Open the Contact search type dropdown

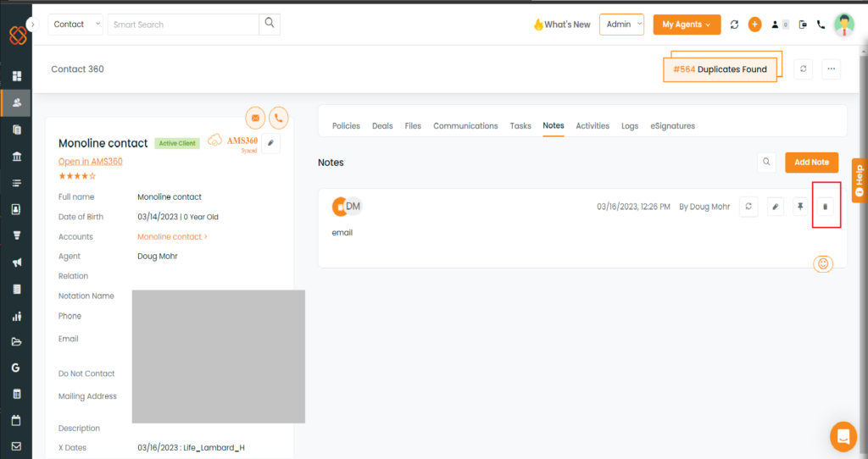point(75,25)
